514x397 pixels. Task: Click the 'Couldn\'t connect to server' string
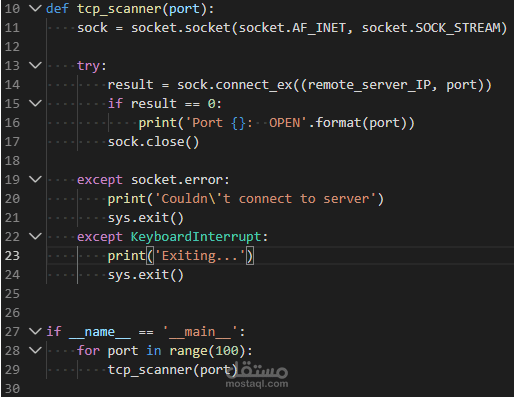265,199
